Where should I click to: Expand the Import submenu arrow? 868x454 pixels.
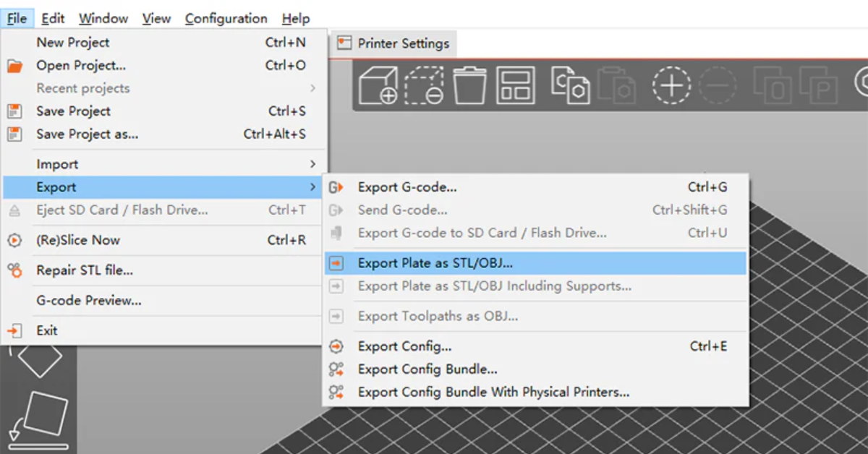pyautogui.click(x=312, y=164)
